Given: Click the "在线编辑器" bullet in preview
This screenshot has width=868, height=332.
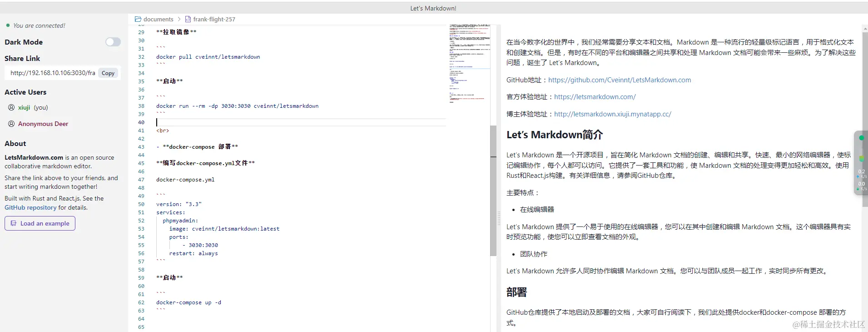Looking at the screenshot, I should (x=537, y=210).
